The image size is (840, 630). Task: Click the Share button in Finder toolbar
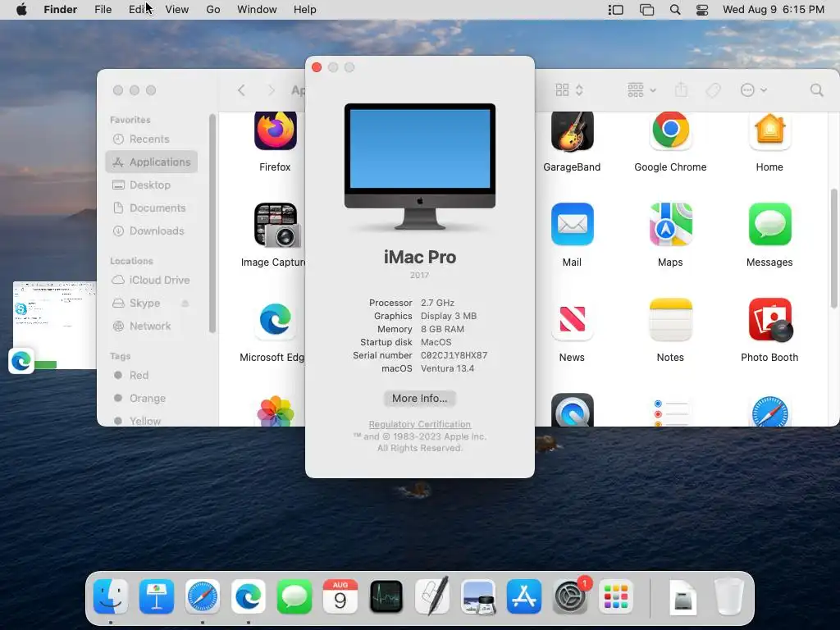(x=681, y=90)
